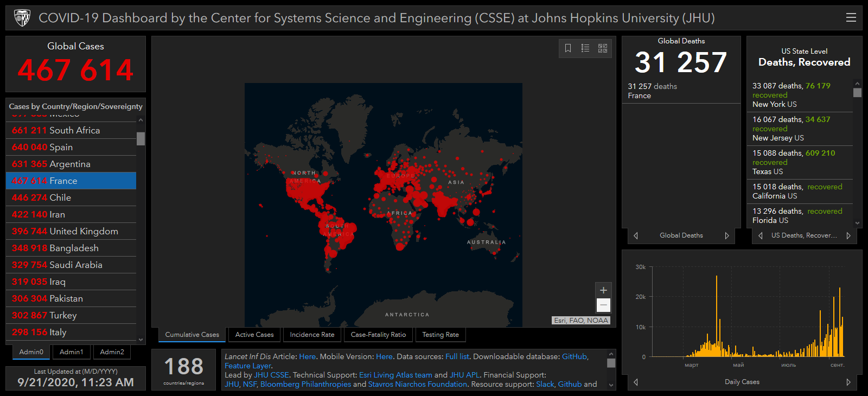Switch to the Testing Rate tab
The width and height of the screenshot is (868, 396).
tap(441, 335)
